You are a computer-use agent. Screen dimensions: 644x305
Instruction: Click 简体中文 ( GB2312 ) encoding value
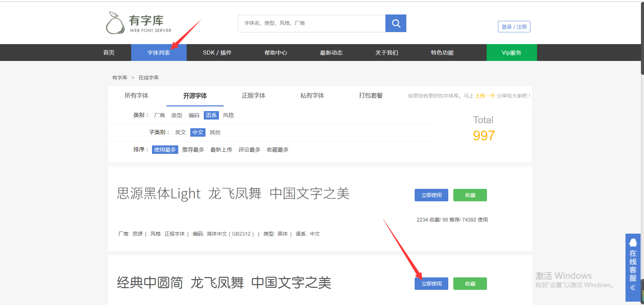tap(230, 234)
